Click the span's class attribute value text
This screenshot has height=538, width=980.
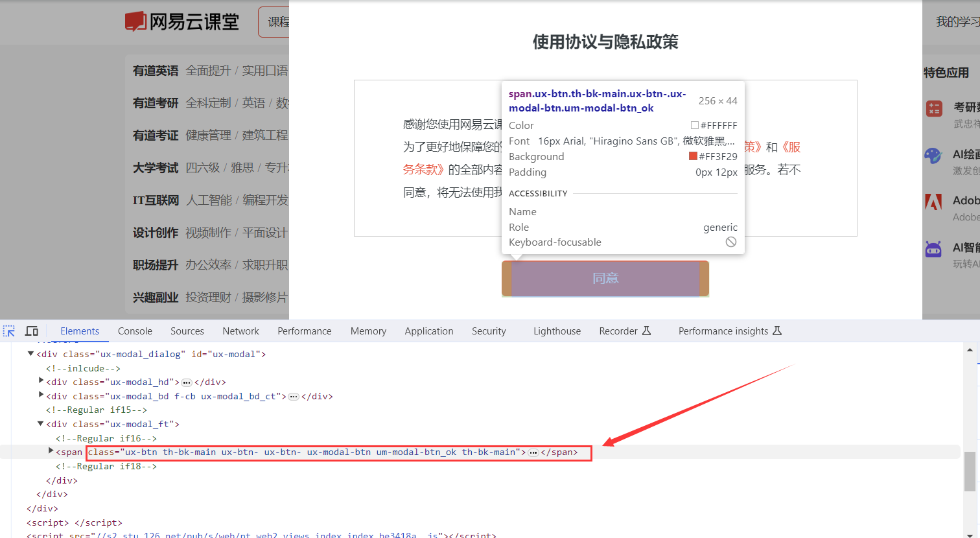tap(320, 452)
